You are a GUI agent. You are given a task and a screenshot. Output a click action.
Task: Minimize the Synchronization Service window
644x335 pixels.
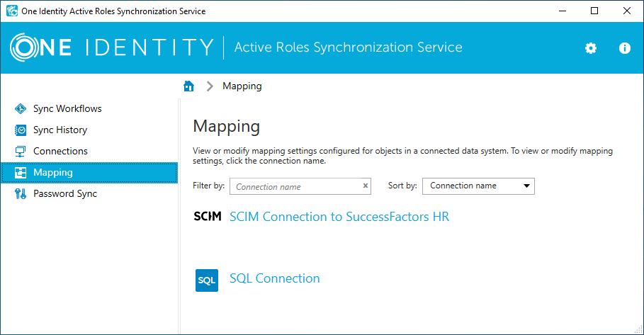pos(563,11)
